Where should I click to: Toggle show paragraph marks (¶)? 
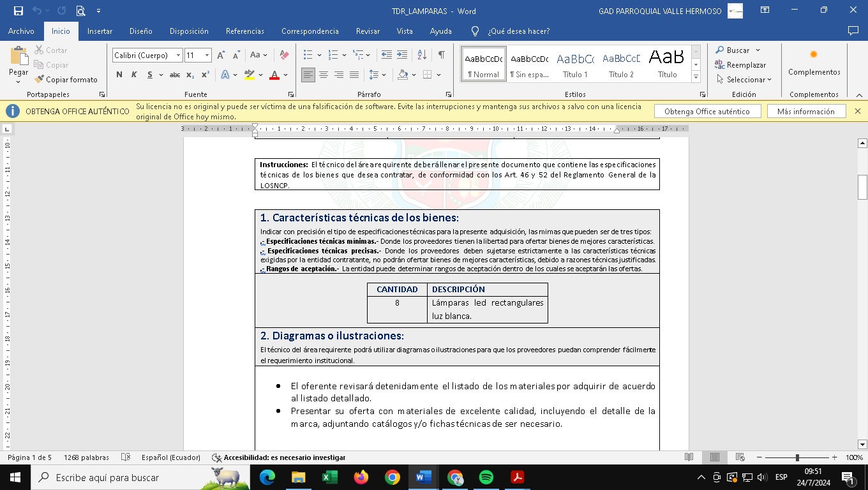[x=441, y=56]
